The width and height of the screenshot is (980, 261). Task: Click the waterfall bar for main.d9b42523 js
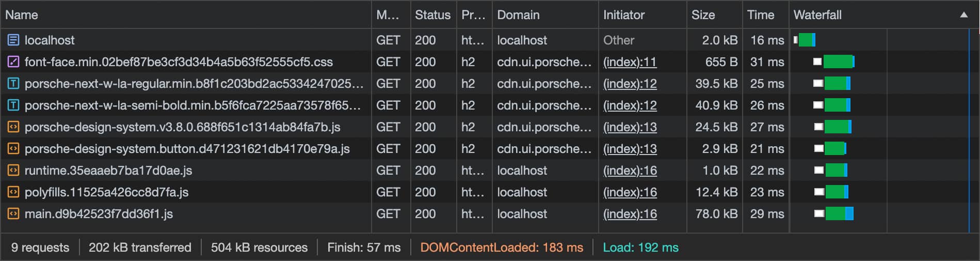834,213
